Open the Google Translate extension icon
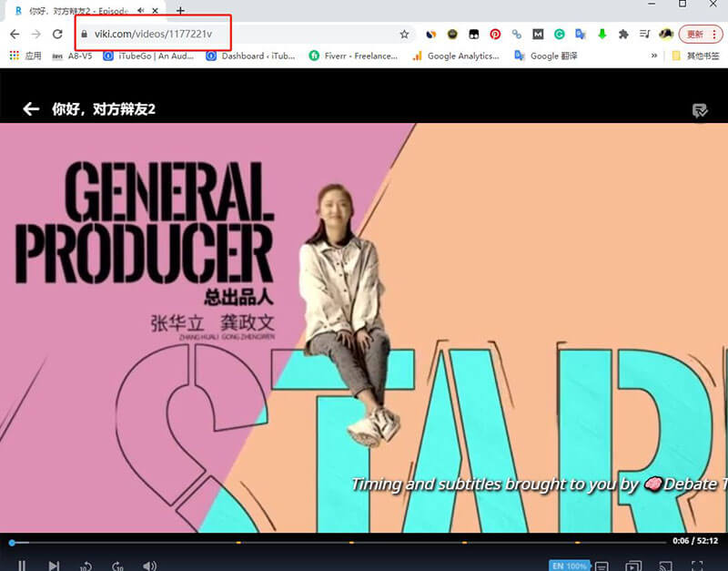The image size is (728, 571). pos(581,34)
